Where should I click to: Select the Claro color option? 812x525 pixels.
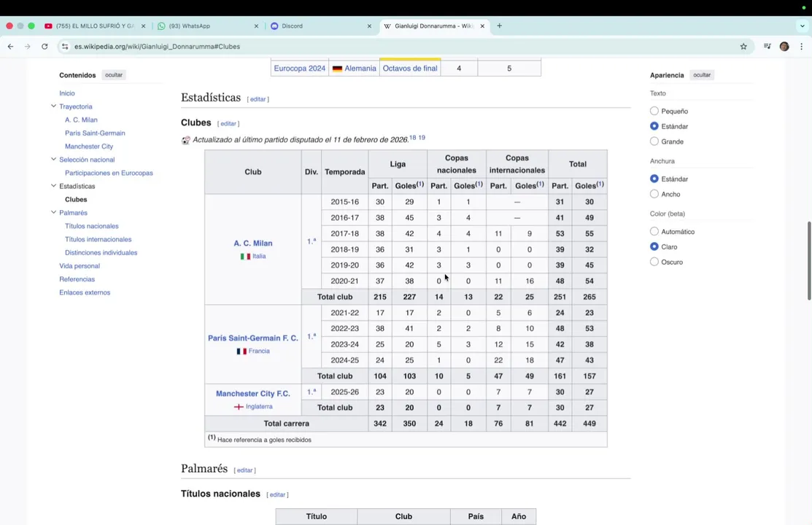click(654, 246)
